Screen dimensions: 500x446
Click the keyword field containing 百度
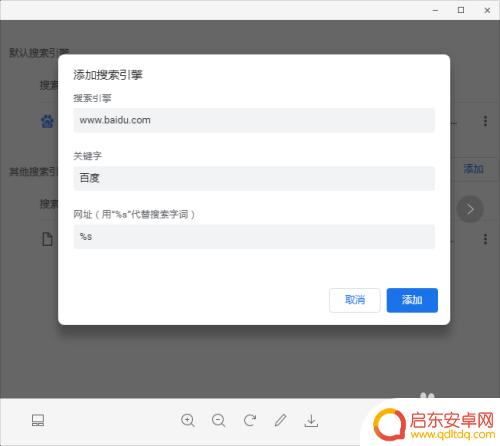(x=254, y=178)
